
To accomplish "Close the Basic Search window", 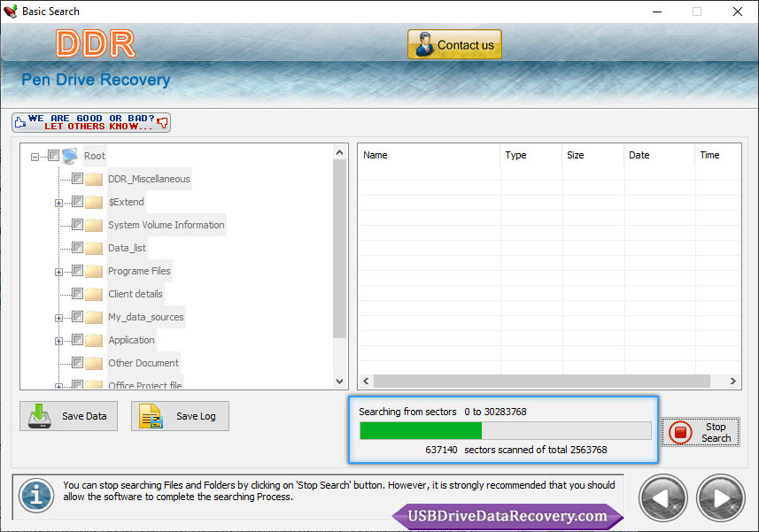I will [x=737, y=12].
